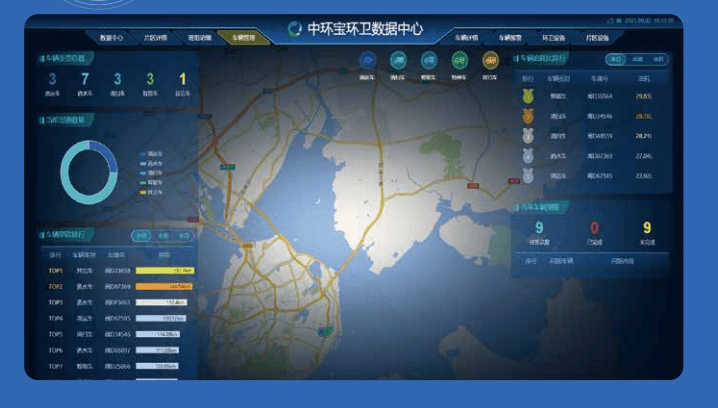Select the day option in fuel ranking toggle
Viewport: 718px width, 408px height.
click(x=616, y=59)
